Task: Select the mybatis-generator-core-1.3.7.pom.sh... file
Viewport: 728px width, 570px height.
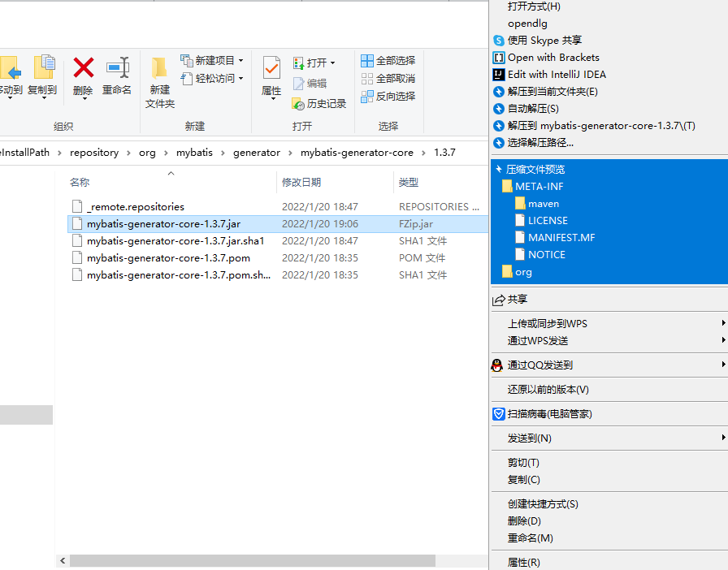Action: 278,275
